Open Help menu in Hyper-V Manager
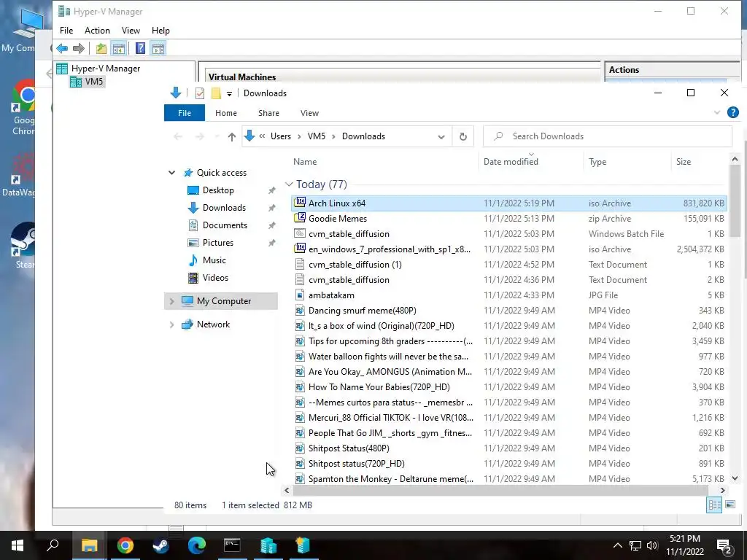Image resolution: width=747 pixels, height=560 pixels. 160,31
